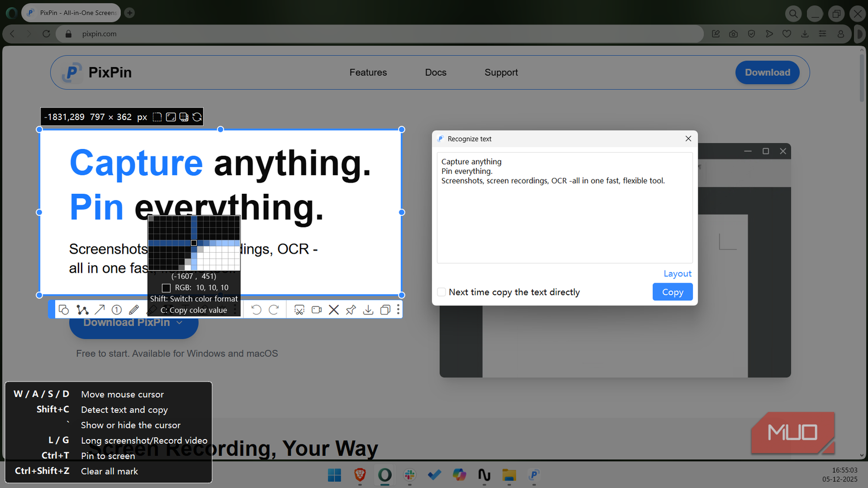
Task: Click into the recognized text box
Action: click(x=564, y=208)
